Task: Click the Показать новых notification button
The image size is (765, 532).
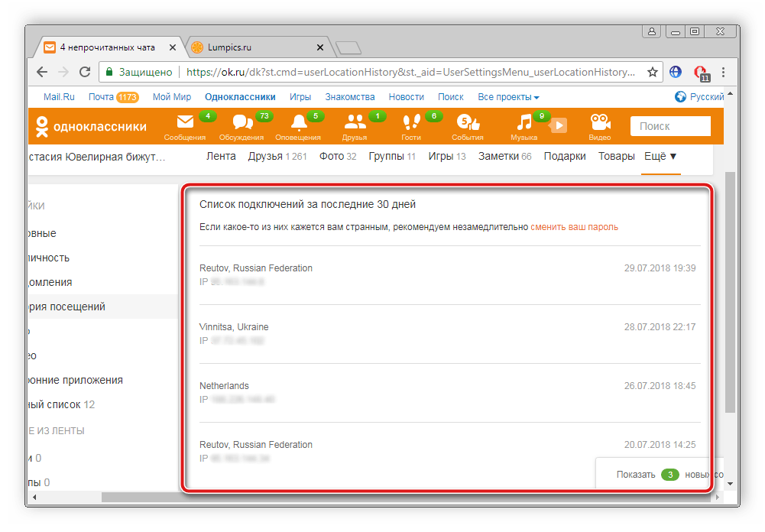Action: [657, 475]
